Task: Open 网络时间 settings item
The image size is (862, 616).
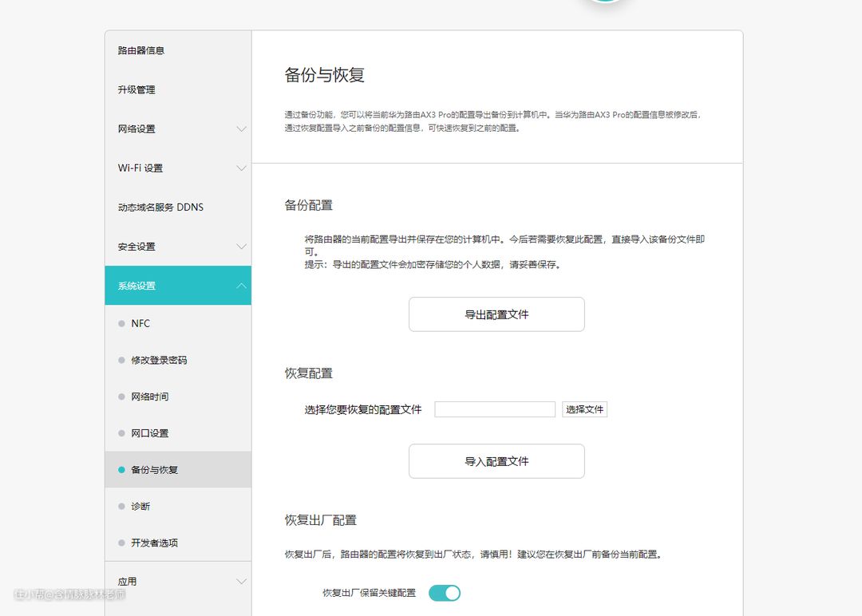Action: pyautogui.click(x=149, y=397)
